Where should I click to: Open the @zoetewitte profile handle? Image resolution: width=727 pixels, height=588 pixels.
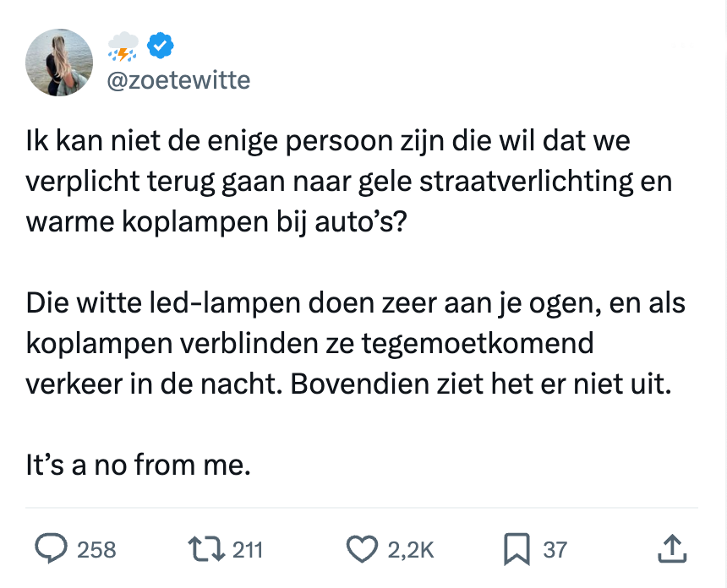point(178,79)
